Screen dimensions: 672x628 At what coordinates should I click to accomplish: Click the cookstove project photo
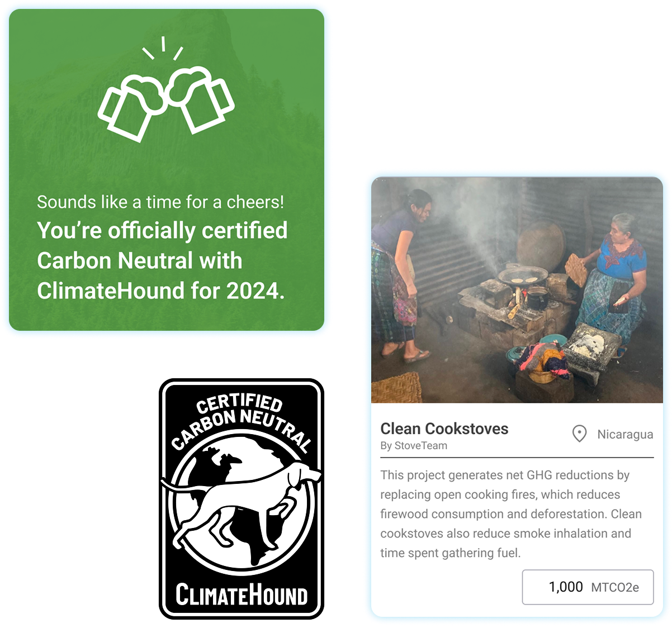[517, 290]
